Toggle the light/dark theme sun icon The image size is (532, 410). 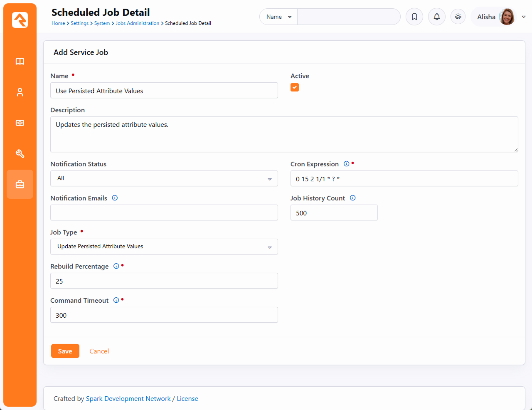(458, 17)
